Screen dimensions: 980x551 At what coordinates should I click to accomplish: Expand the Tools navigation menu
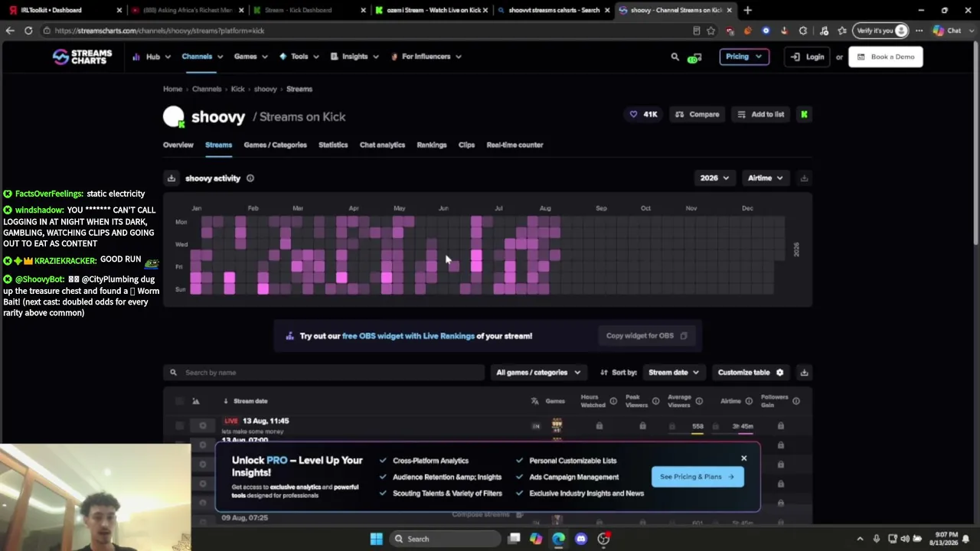pos(299,57)
